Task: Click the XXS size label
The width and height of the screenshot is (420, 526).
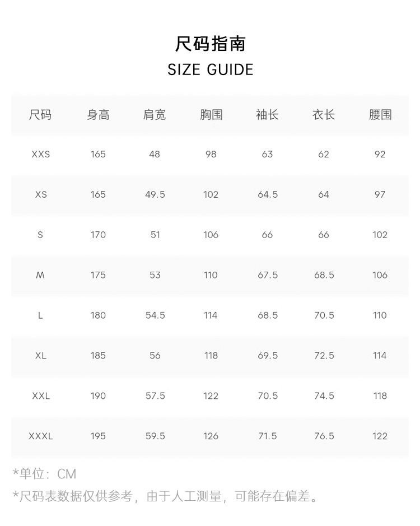Action: coord(40,154)
